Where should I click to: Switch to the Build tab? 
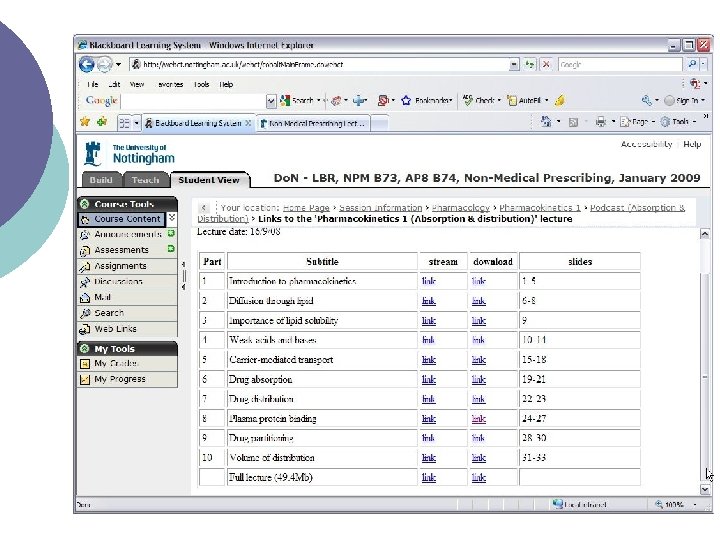(101, 180)
